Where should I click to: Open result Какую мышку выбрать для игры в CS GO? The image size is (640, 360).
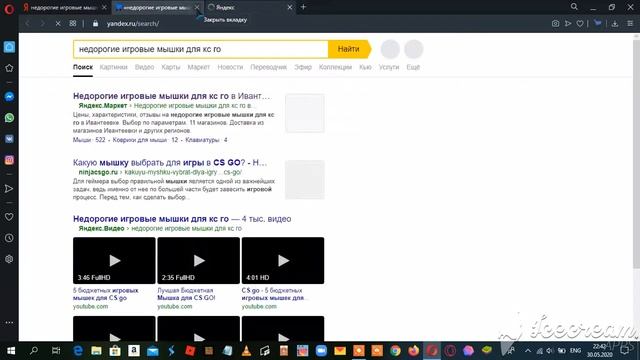pos(170,162)
